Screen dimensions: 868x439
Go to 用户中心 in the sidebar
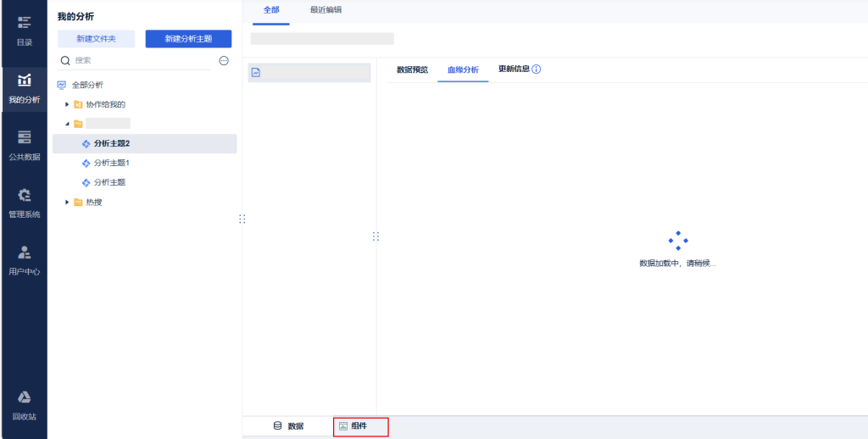(24, 260)
